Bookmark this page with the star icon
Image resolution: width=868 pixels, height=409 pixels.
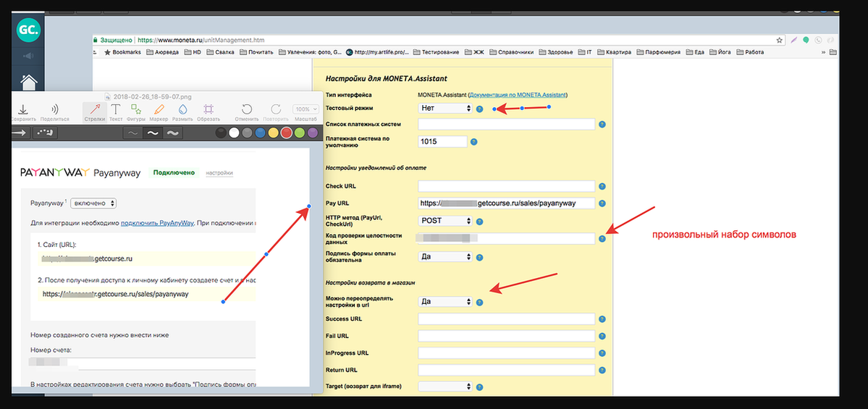(x=780, y=40)
